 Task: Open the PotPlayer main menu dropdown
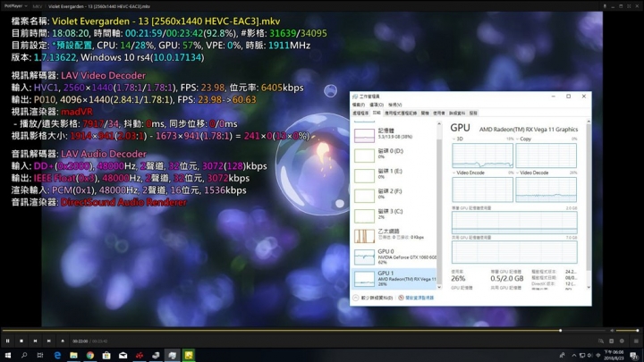(16, 6)
